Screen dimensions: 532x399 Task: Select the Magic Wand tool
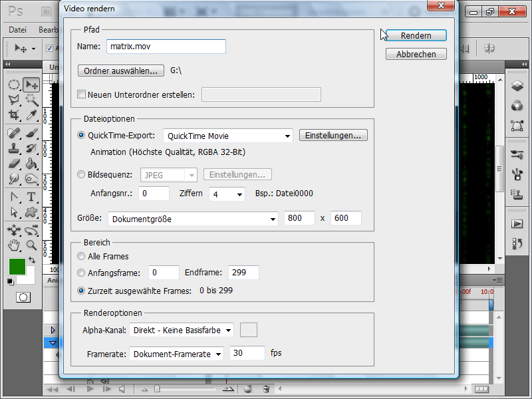31,99
